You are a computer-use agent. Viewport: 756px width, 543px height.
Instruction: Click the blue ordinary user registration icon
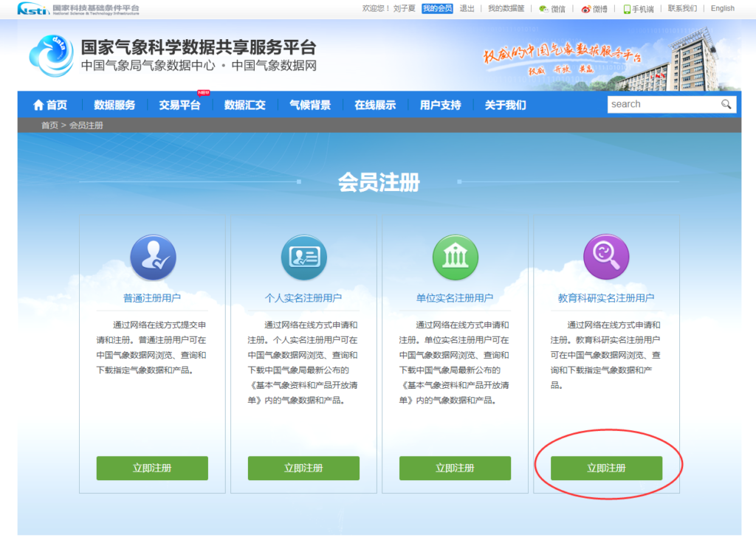tap(152, 257)
